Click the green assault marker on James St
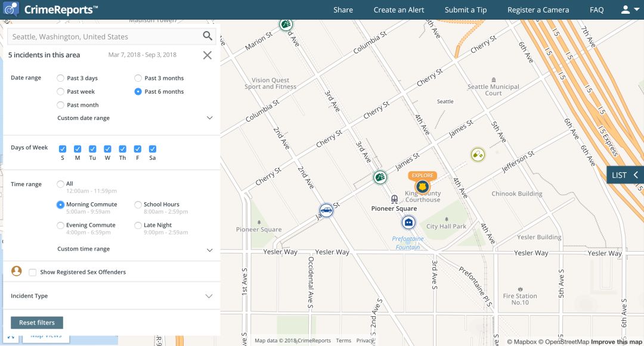The height and width of the screenshot is (346, 644). (380, 178)
